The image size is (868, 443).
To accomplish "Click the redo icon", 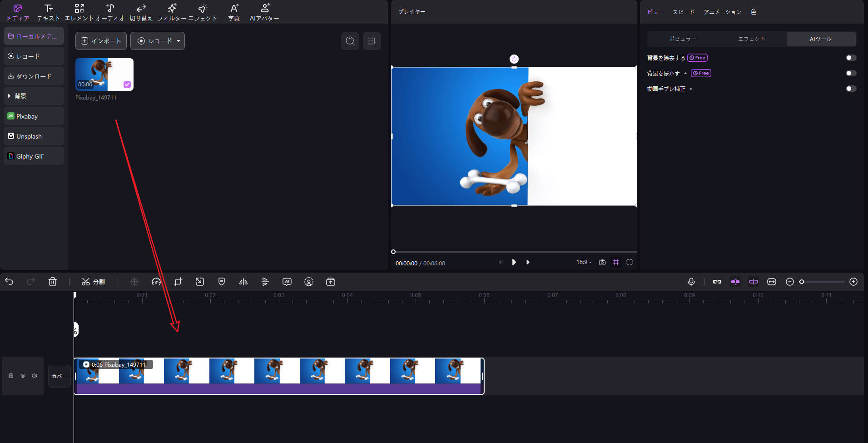I will tap(31, 282).
